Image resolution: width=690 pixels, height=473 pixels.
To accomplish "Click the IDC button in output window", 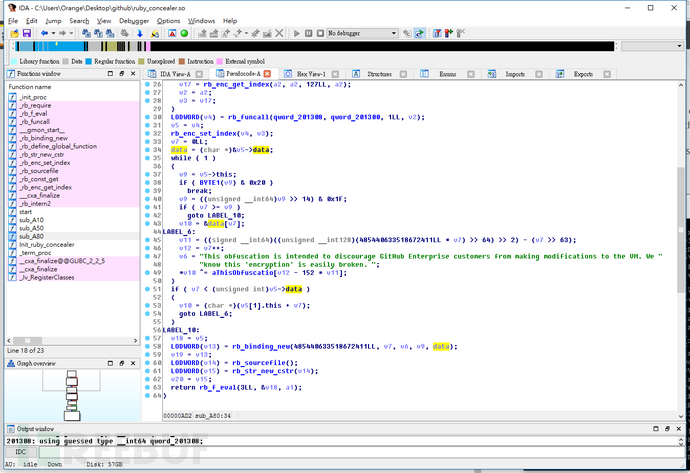I will [21, 452].
